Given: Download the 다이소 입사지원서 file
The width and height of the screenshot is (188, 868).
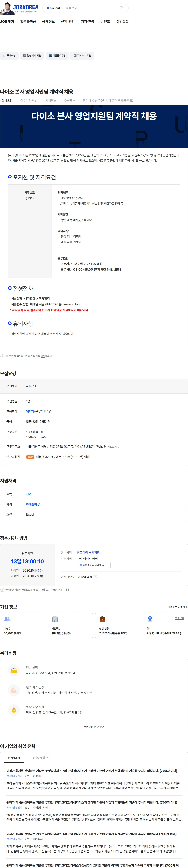Looking at the screenshot, I should (x=94, y=565).
